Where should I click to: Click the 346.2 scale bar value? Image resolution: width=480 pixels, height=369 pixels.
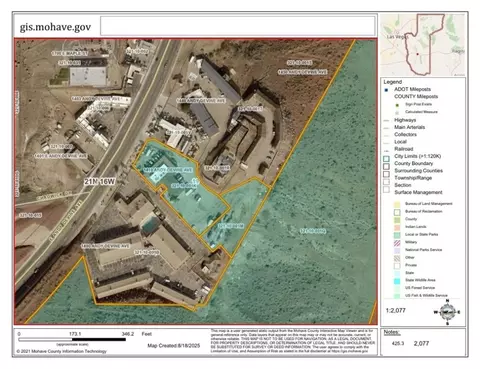pos(128,334)
